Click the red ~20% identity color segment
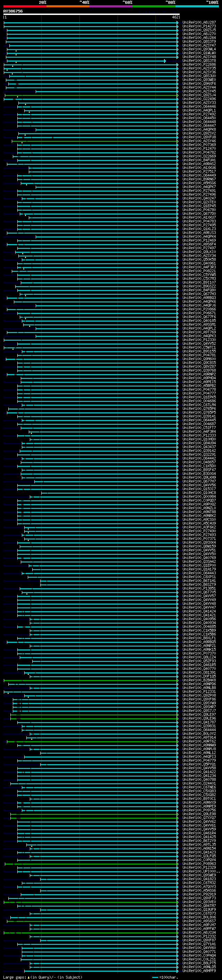Screen dimensions: 222x980 (25, 6)
